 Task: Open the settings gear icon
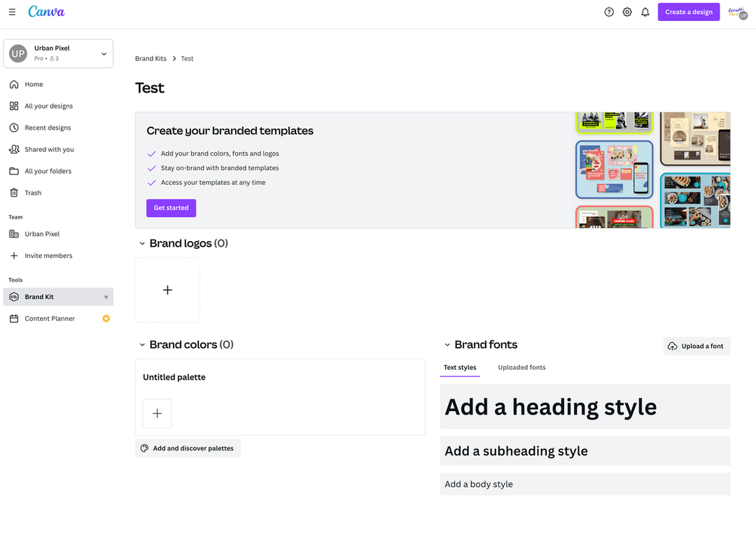pos(626,12)
